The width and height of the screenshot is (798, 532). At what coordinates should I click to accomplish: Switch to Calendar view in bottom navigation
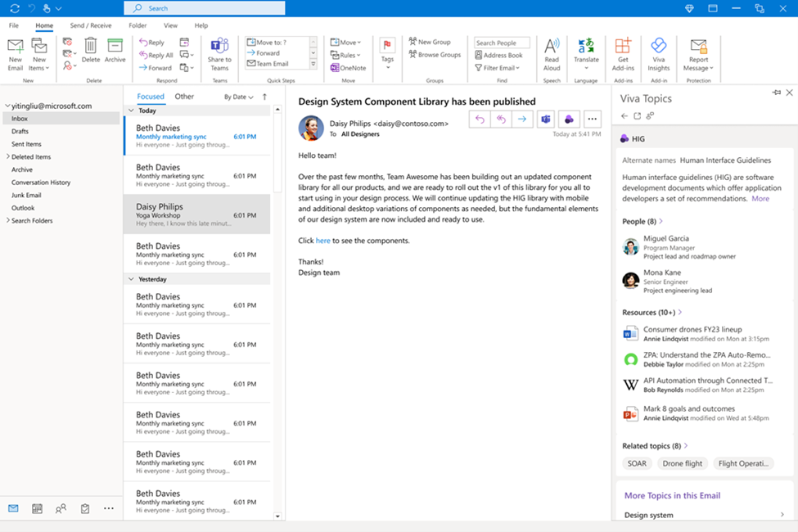37,508
